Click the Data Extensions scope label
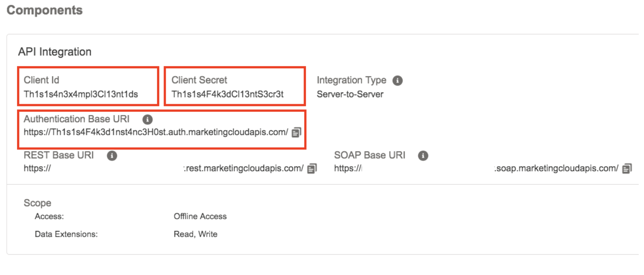This screenshot has width=644, height=275. pos(66,234)
